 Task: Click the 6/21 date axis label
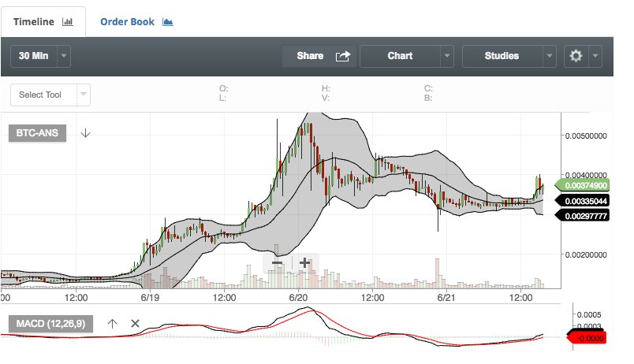446,298
